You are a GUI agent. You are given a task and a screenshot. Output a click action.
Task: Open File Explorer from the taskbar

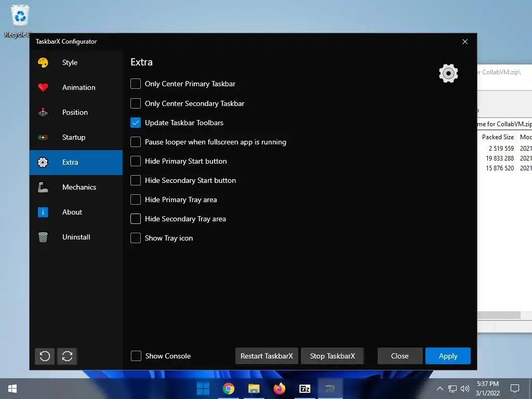254,389
